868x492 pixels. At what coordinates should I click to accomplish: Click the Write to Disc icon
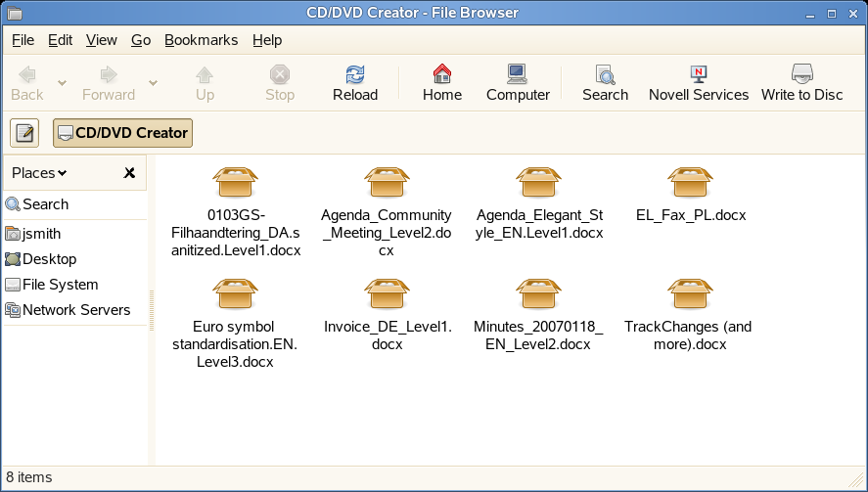[x=801, y=73]
